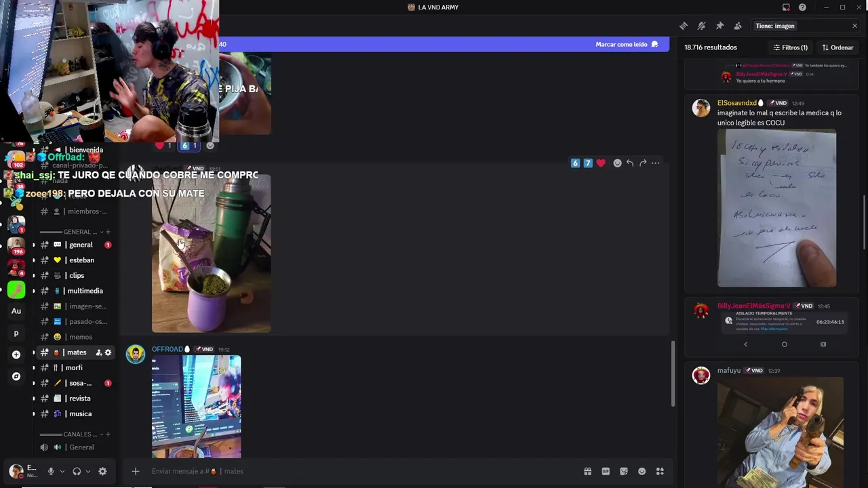868x488 pixels.
Task: Open more options on hovered message
Action: [656, 163]
